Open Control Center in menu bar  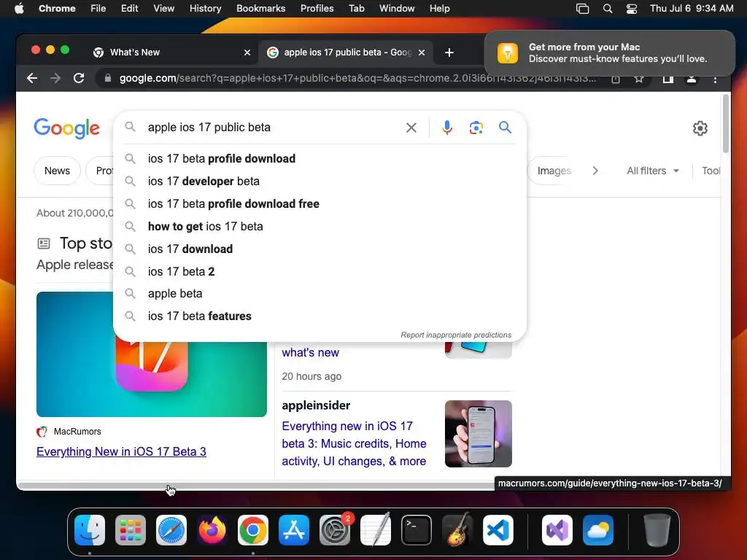pyautogui.click(x=631, y=9)
